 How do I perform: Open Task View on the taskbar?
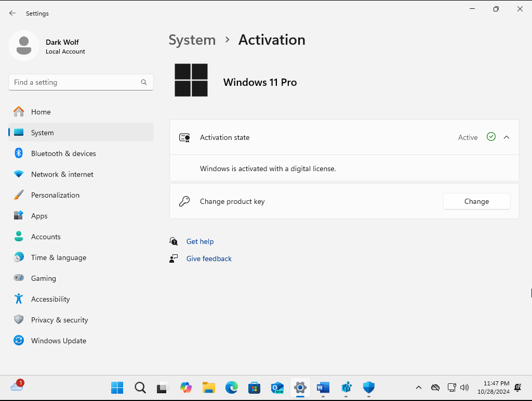pyautogui.click(x=163, y=387)
